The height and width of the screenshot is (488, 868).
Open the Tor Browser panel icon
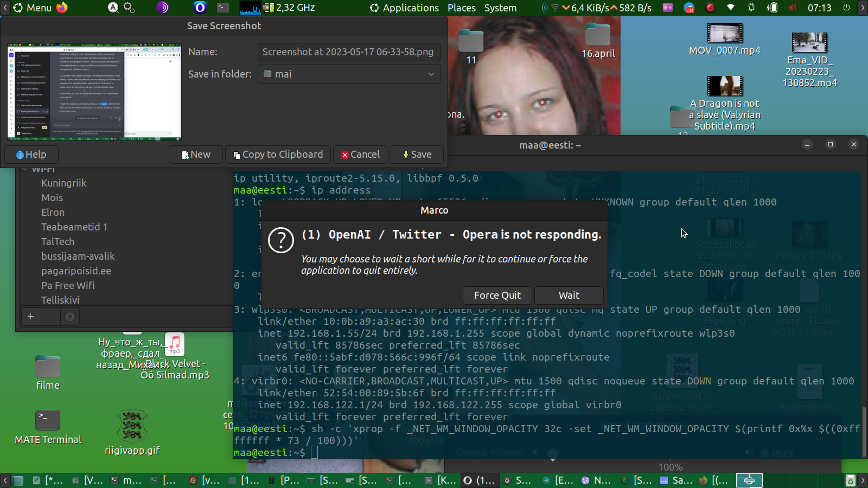tap(162, 8)
